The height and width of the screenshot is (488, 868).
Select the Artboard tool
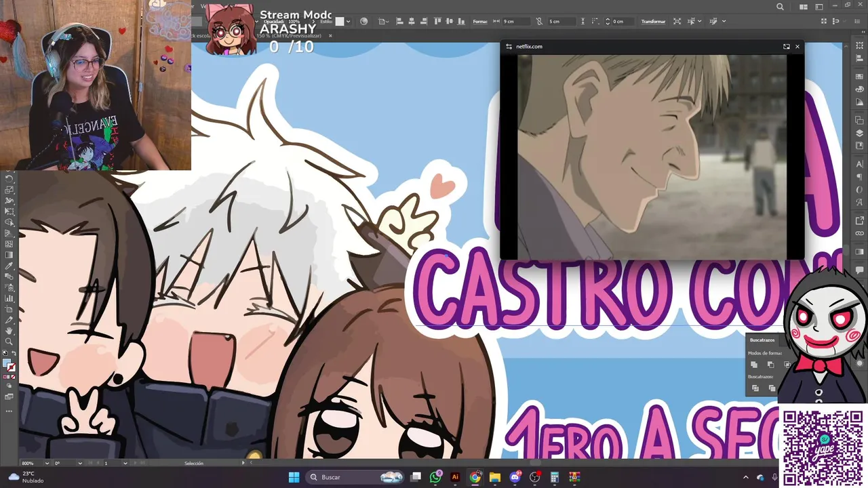[9, 309]
